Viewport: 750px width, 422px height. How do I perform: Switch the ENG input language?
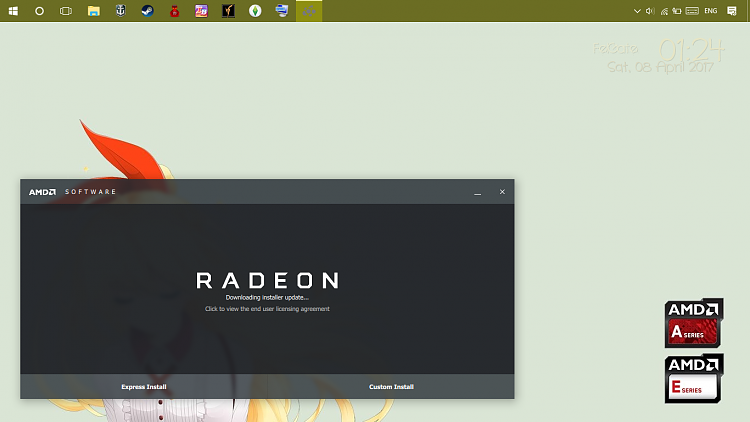[x=711, y=11]
